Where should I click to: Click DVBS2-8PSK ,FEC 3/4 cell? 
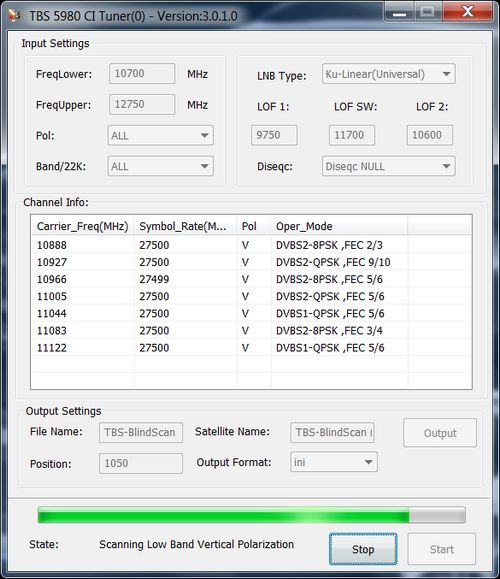[x=329, y=330]
